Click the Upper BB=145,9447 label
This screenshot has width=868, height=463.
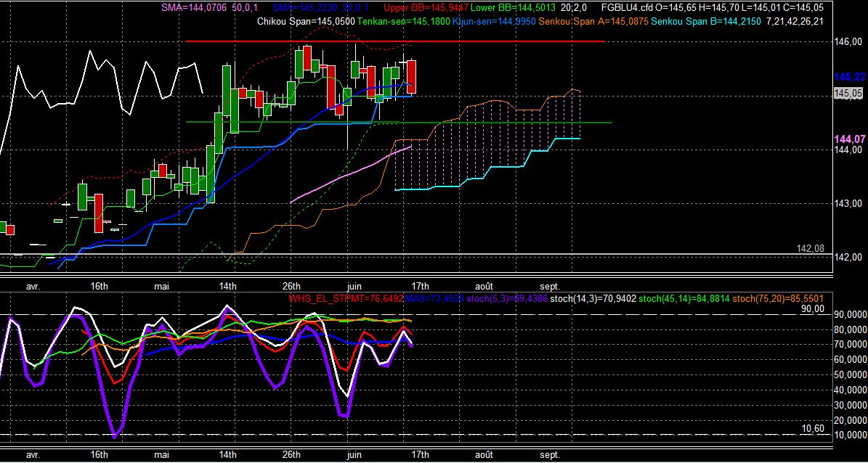(x=427, y=8)
